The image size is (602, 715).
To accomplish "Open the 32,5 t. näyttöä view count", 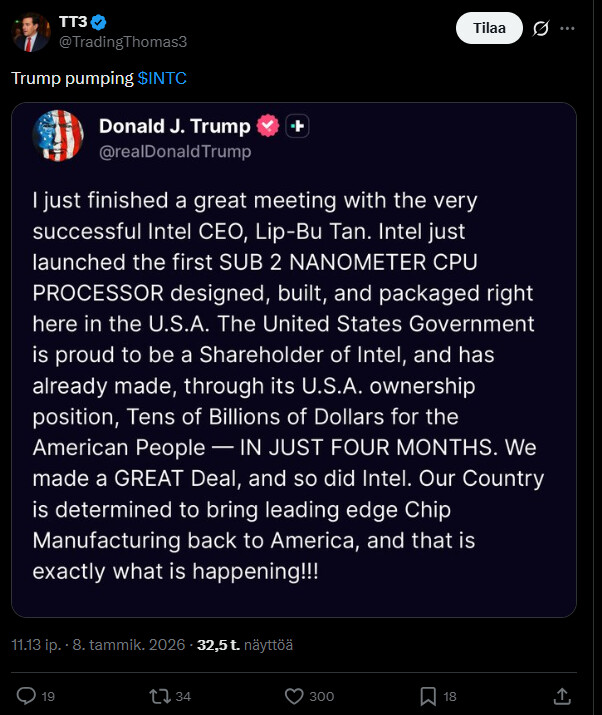I will [245, 645].
